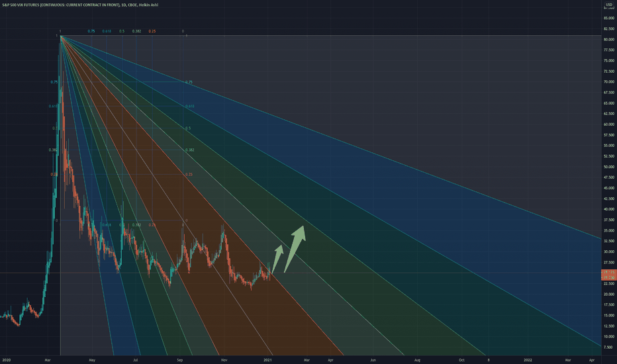Image resolution: width=617 pixels, height=364 pixels.
Task: Click the S&P 500 VIX Futures chart title
Action: (x=80, y=5)
